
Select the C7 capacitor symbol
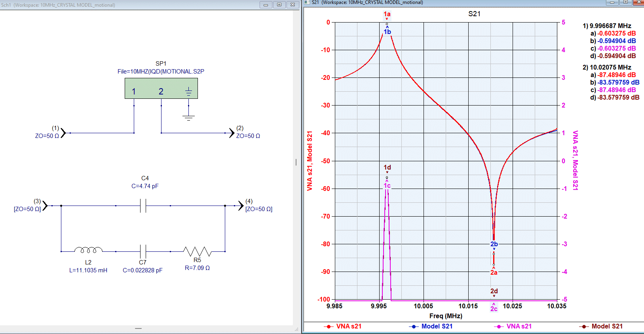(x=143, y=251)
